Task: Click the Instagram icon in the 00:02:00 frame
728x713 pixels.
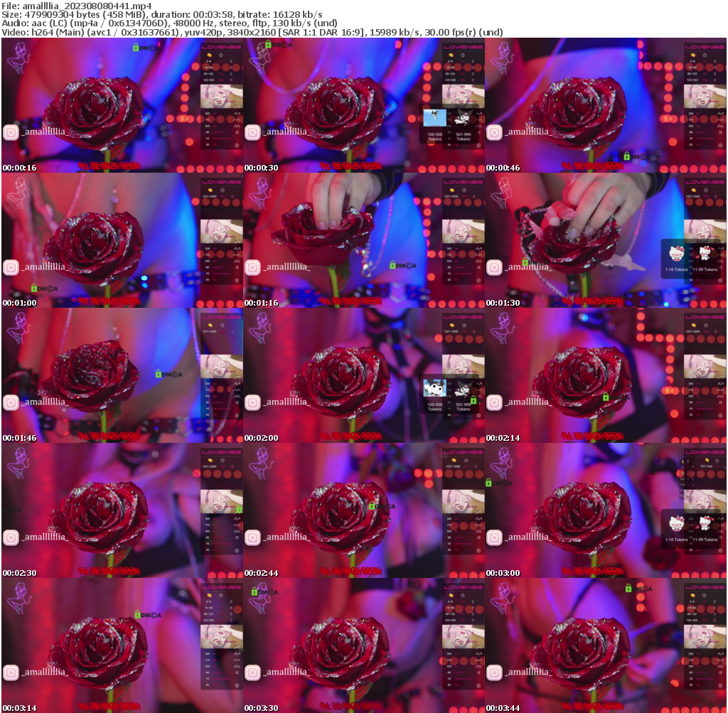Action: 252,402
